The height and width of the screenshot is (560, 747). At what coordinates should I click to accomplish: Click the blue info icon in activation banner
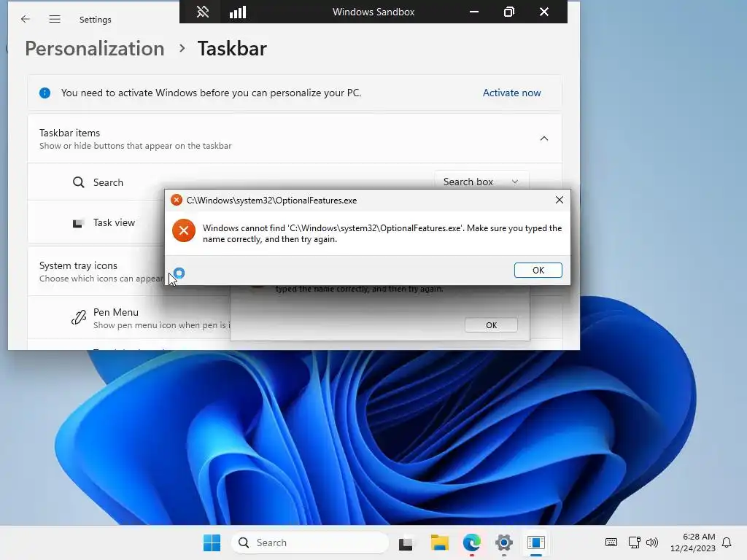(x=44, y=93)
